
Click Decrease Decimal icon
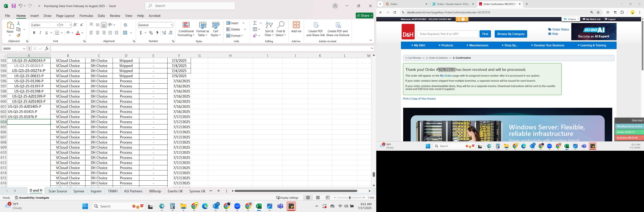pyautogui.click(x=170, y=33)
